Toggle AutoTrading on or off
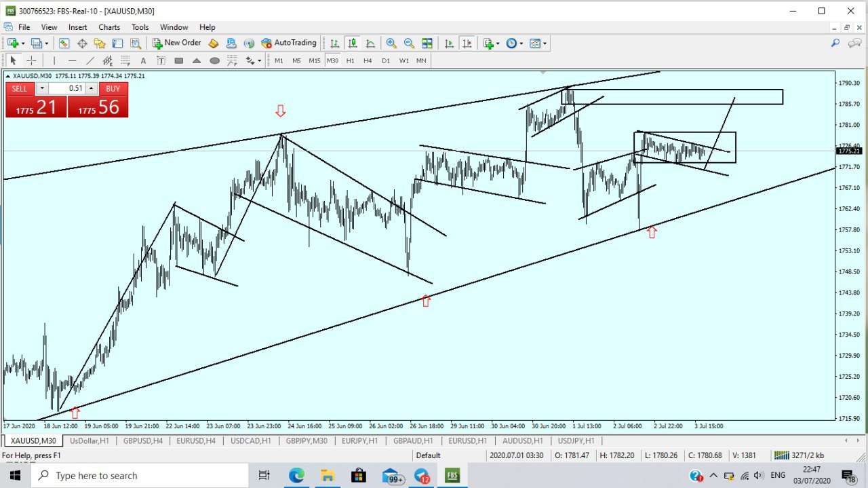868x488 pixels. tap(289, 43)
